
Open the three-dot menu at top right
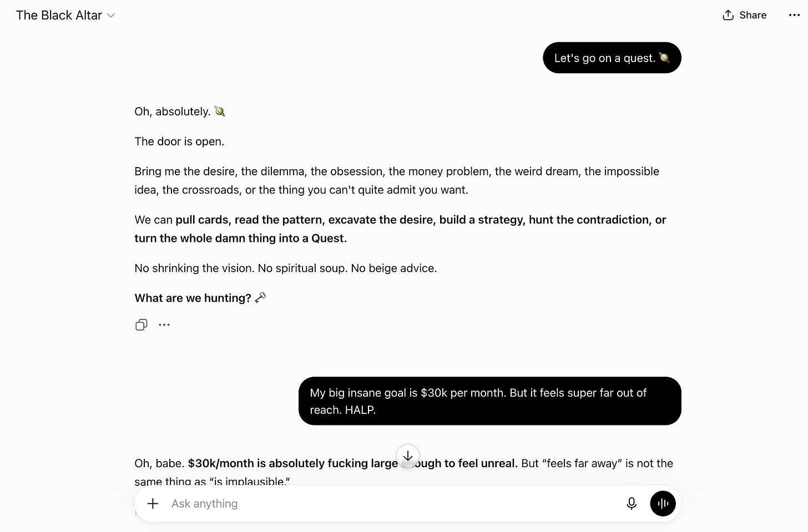point(794,15)
